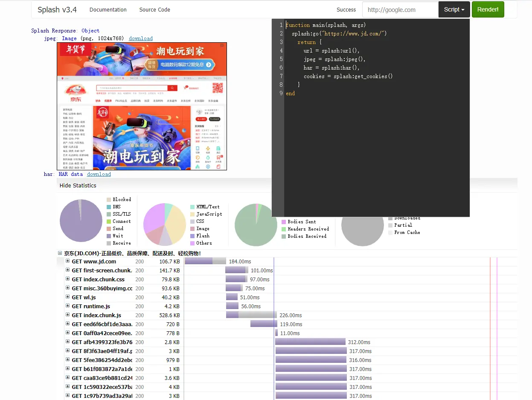Expand the GET index.chunk.css request row

click(x=67, y=279)
